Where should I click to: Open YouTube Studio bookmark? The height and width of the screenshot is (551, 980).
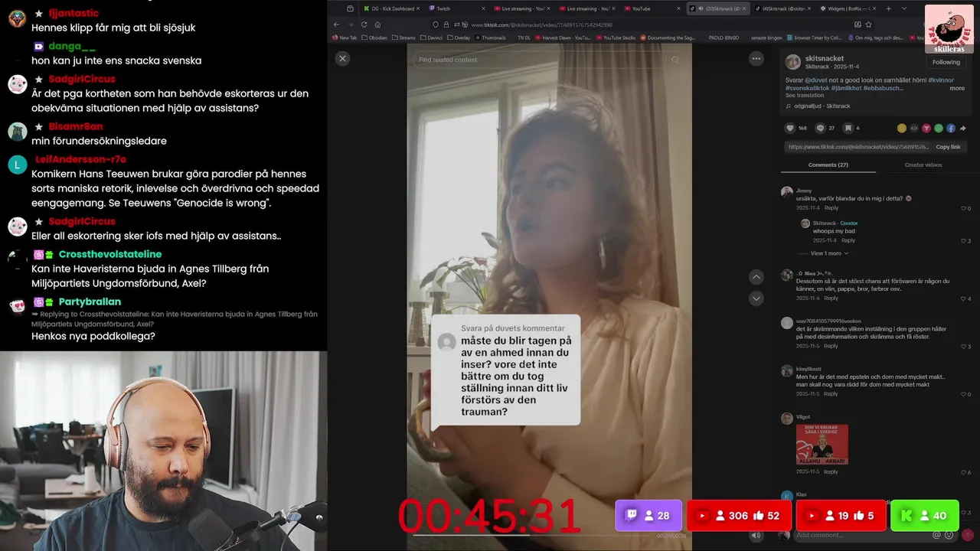click(616, 37)
